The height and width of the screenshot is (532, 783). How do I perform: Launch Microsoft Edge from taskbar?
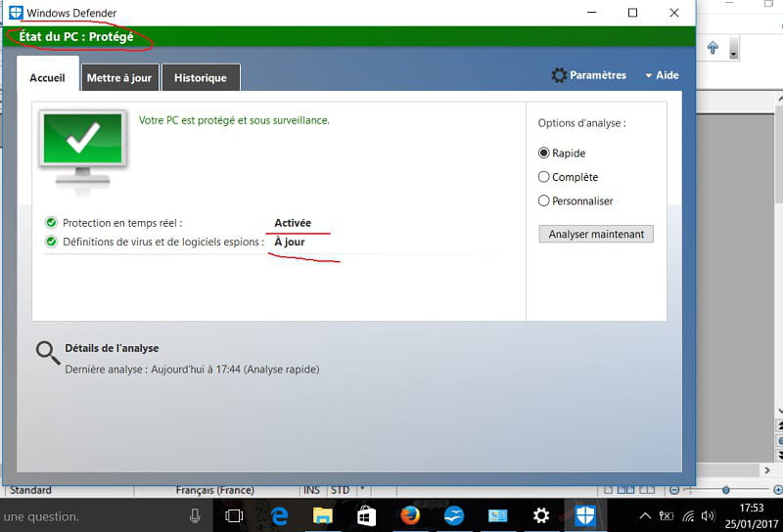tap(280, 515)
